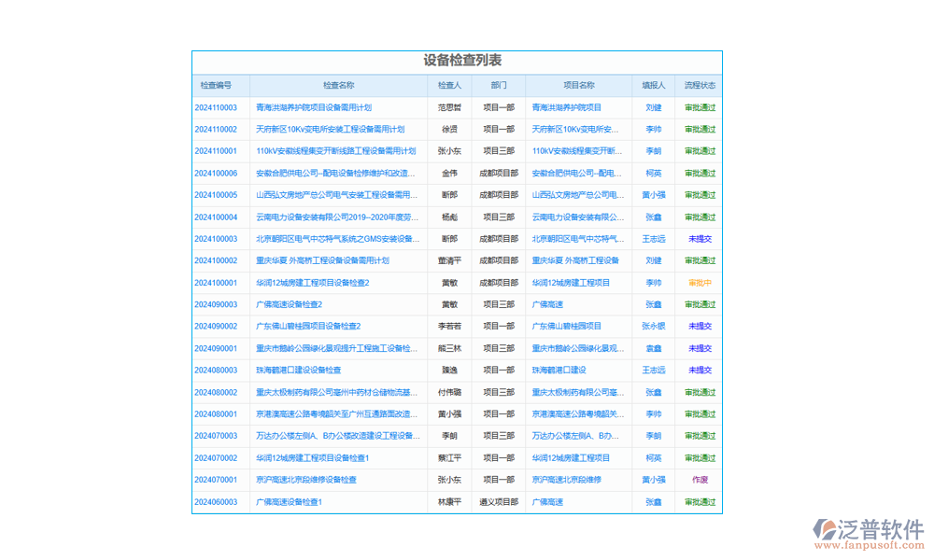This screenshot has height=560, width=934.
Task: Click inspector 李若若 in row 2024090002
Action: click(x=450, y=326)
